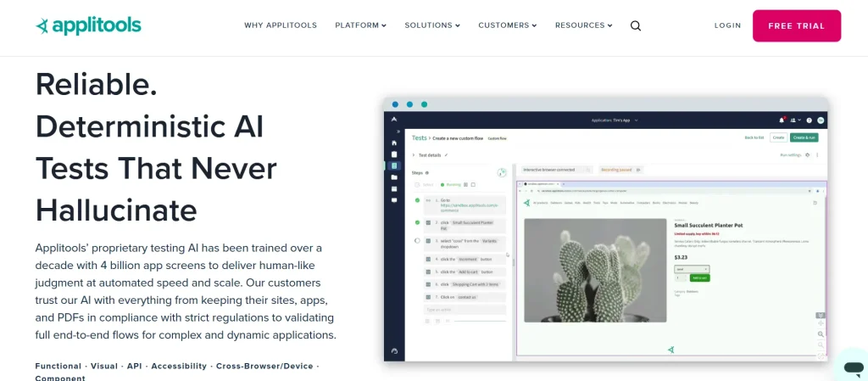Click Recording paused label
Image resolution: width=868 pixels, height=381 pixels.
[x=617, y=170]
